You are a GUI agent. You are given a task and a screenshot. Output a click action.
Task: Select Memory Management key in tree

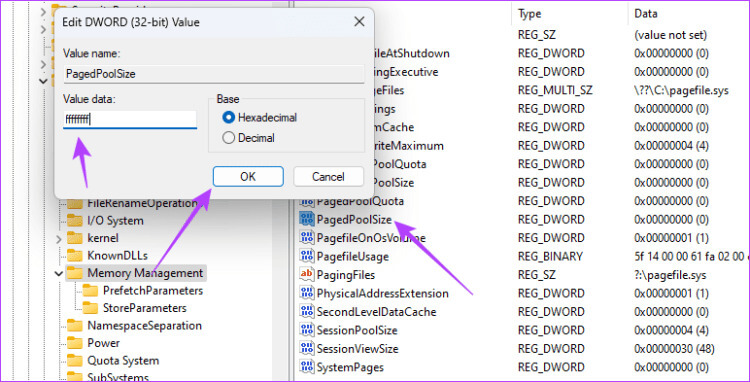click(x=145, y=273)
